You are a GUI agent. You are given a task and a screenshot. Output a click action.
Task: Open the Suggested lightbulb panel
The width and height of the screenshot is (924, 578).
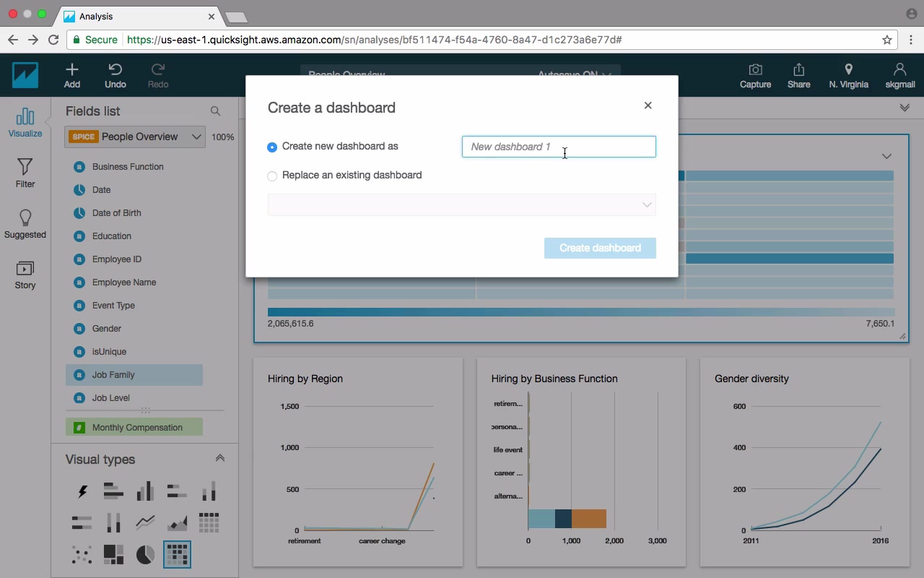click(x=25, y=224)
